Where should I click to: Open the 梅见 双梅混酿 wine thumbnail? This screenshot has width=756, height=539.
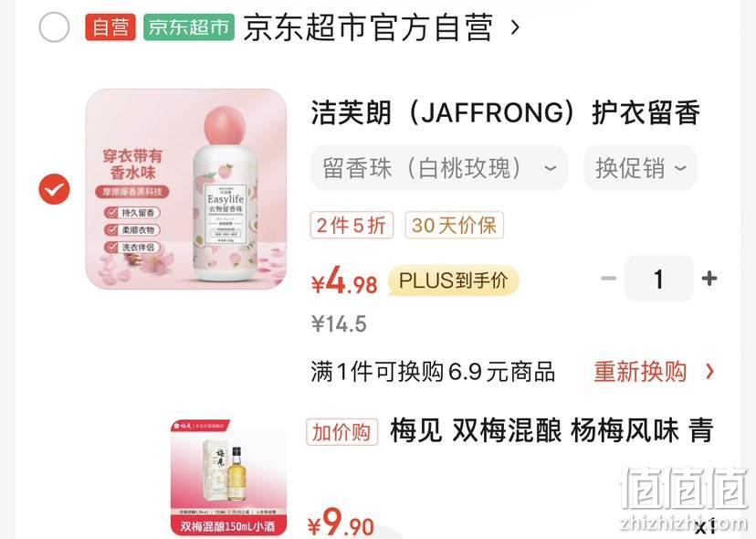[228, 478]
